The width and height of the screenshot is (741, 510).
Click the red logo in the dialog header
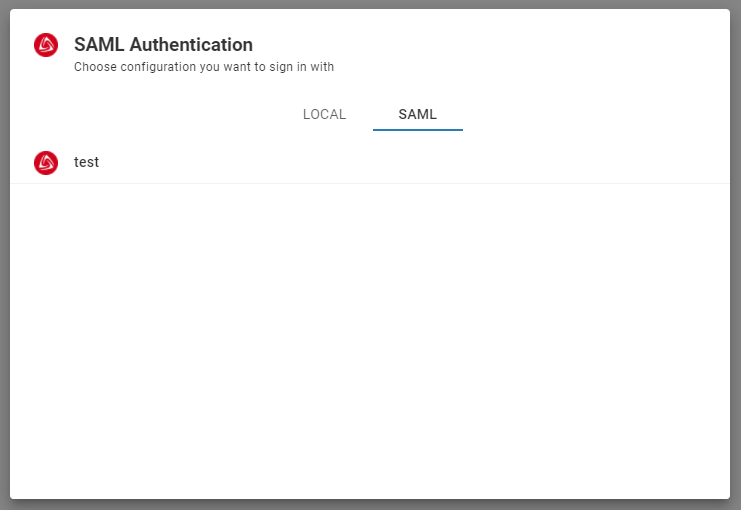click(46, 45)
